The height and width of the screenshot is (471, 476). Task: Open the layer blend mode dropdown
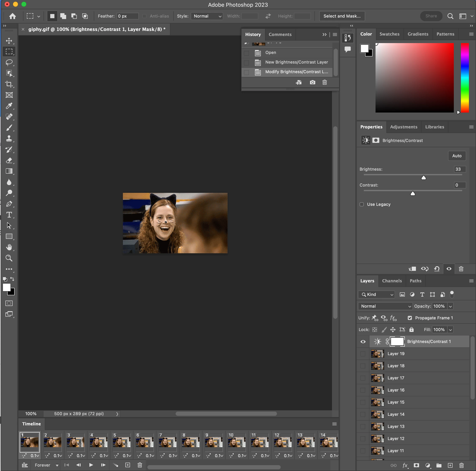(x=385, y=306)
